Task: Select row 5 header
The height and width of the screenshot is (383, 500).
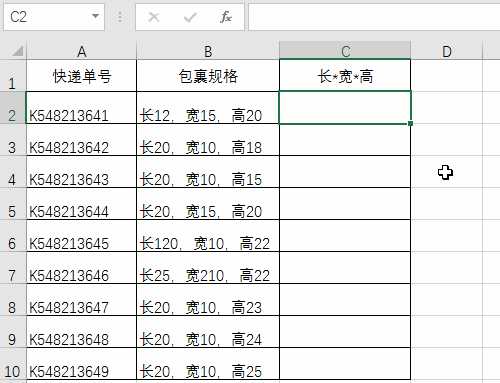Action: point(13,204)
